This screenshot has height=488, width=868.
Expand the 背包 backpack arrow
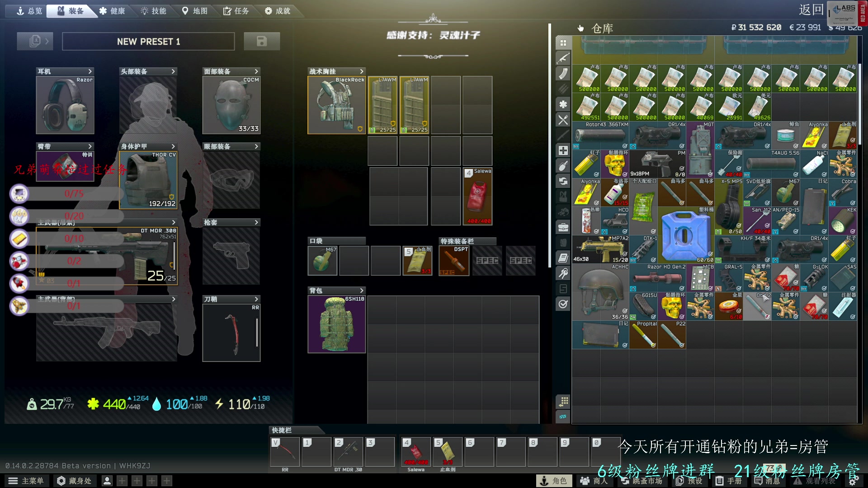tap(362, 291)
